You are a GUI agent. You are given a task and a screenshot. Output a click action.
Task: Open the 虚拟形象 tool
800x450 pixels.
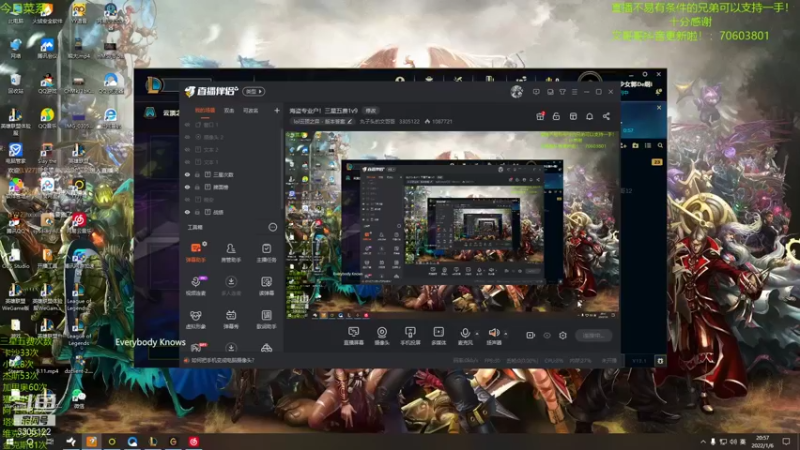click(x=195, y=319)
